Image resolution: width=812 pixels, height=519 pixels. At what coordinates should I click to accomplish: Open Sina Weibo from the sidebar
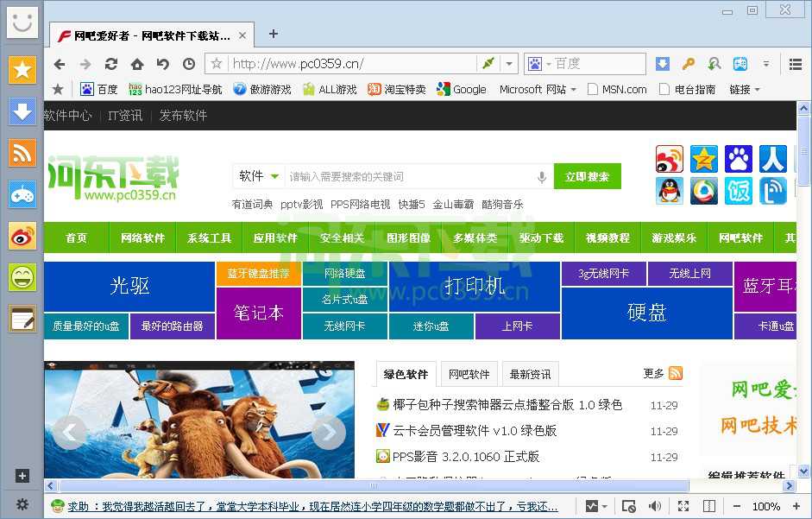(x=22, y=236)
